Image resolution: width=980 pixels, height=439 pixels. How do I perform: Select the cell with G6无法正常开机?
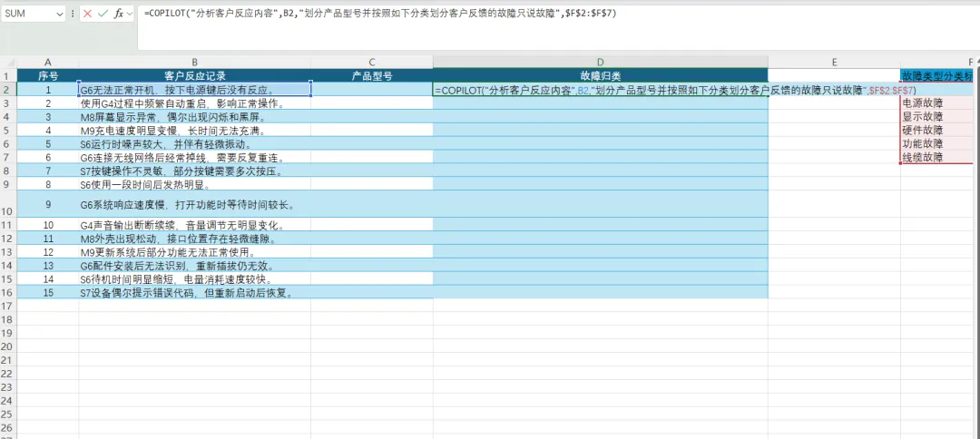(x=195, y=90)
